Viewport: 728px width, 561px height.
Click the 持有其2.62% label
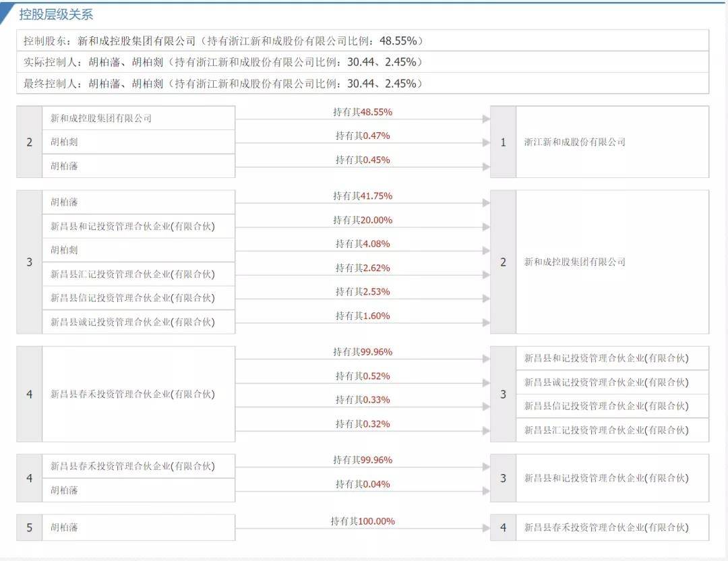tap(363, 268)
